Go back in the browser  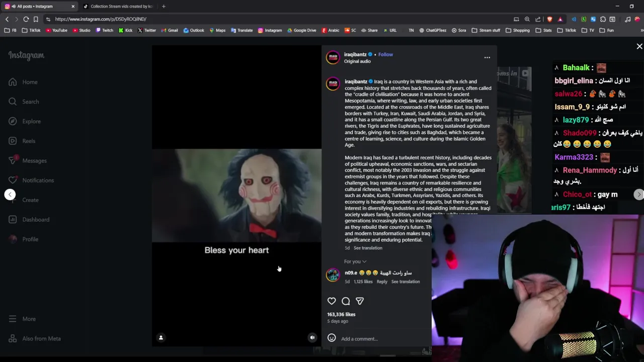(7, 19)
